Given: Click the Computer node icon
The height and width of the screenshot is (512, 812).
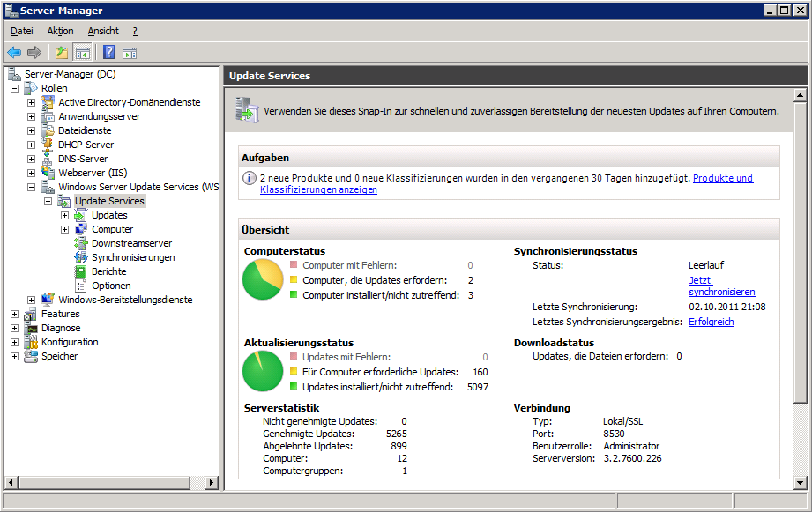Looking at the screenshot, I should coord(81,229).
